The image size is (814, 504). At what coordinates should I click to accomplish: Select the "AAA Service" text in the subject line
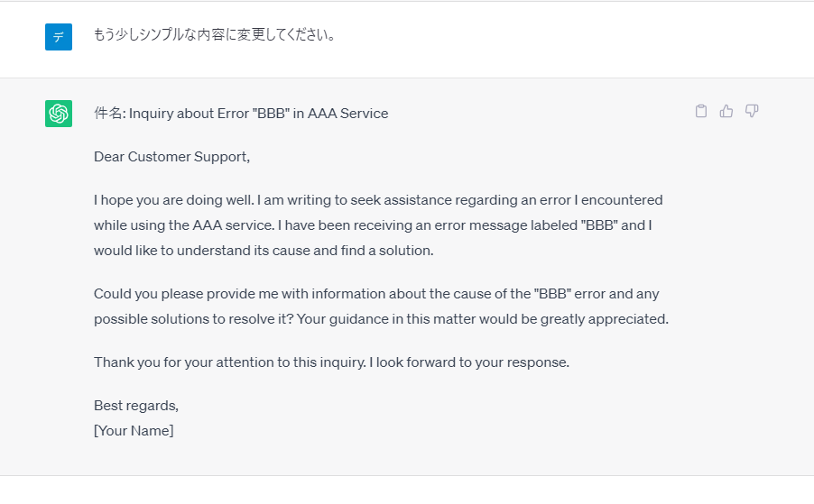(347, 113)
